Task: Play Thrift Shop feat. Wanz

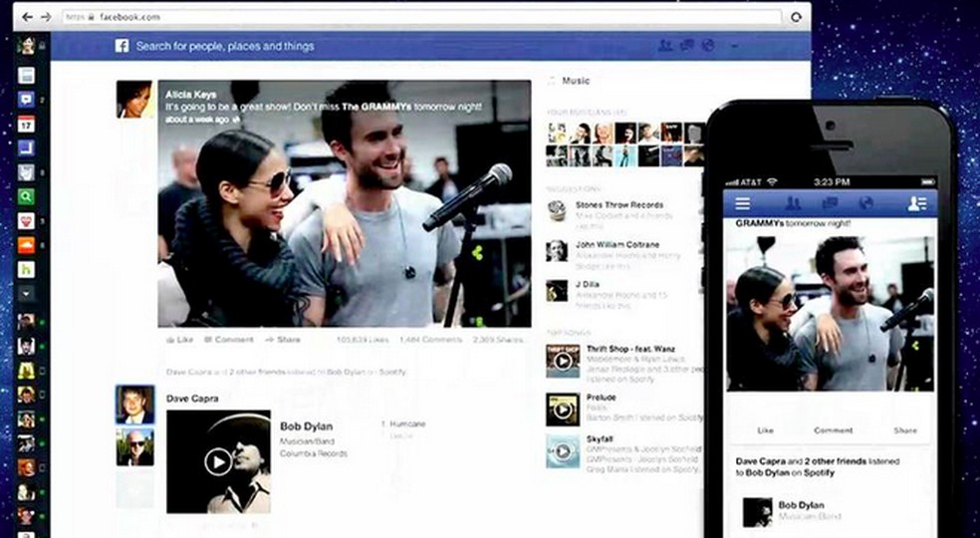Action: [563, 361]
